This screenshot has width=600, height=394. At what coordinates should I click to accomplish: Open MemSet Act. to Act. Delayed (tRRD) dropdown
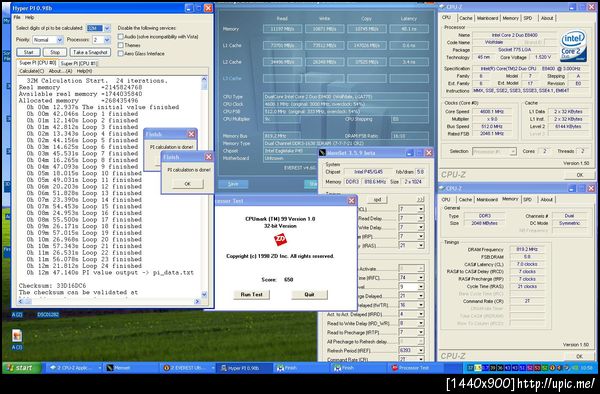[x=421, y=314]
